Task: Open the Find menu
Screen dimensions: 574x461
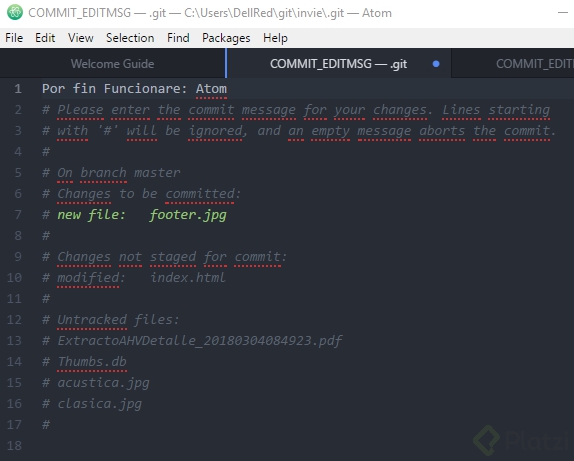Action: pyautogui.click(x=178, y=38)
